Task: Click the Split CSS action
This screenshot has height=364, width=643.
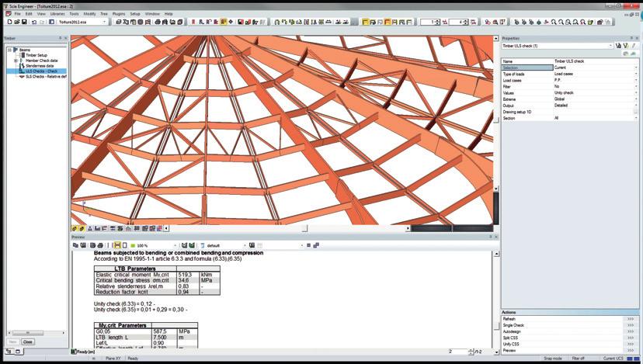Action: (x=570, y=338)
